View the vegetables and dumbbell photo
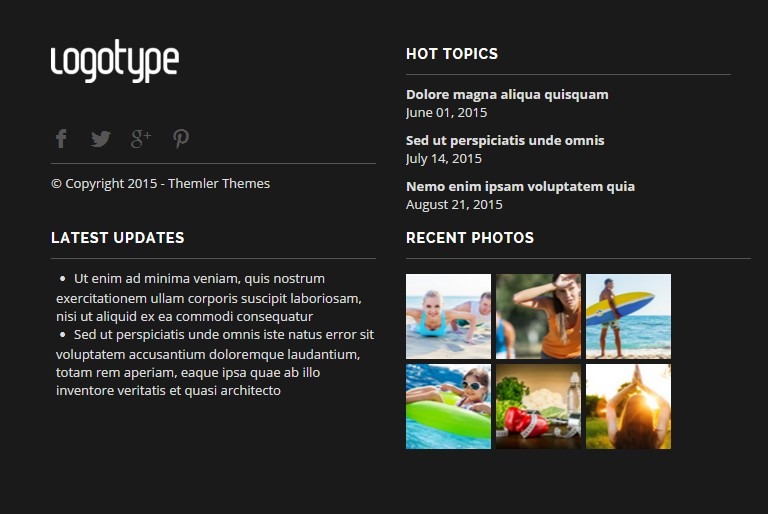The image size is (768, 514). pos(538,406)
